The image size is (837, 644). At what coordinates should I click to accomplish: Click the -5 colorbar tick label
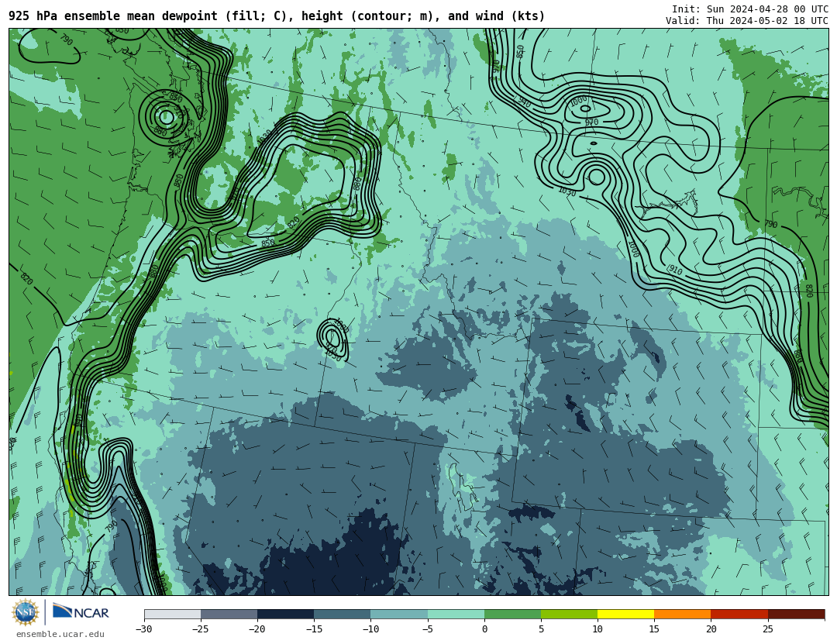[x=428, y=629]
